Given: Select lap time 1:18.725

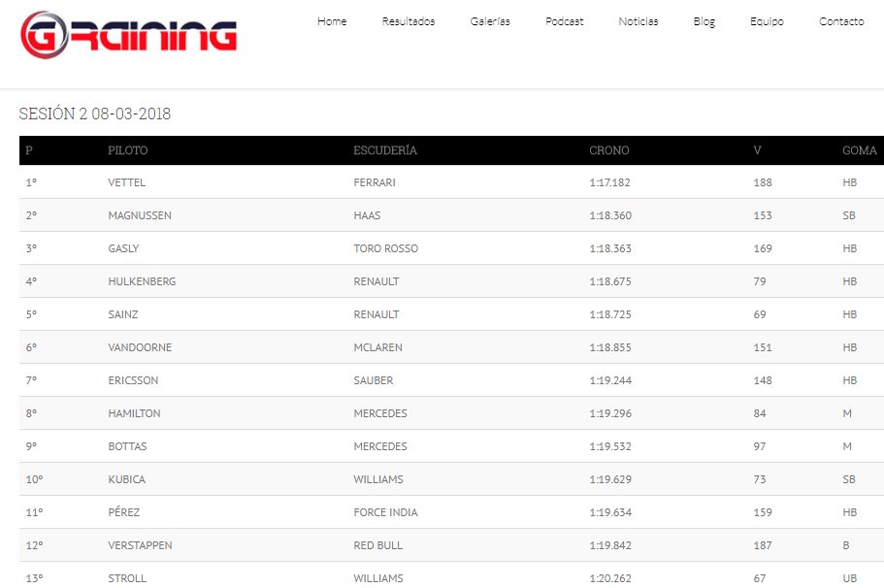Looking at the screenshot, I should [610, 314].
